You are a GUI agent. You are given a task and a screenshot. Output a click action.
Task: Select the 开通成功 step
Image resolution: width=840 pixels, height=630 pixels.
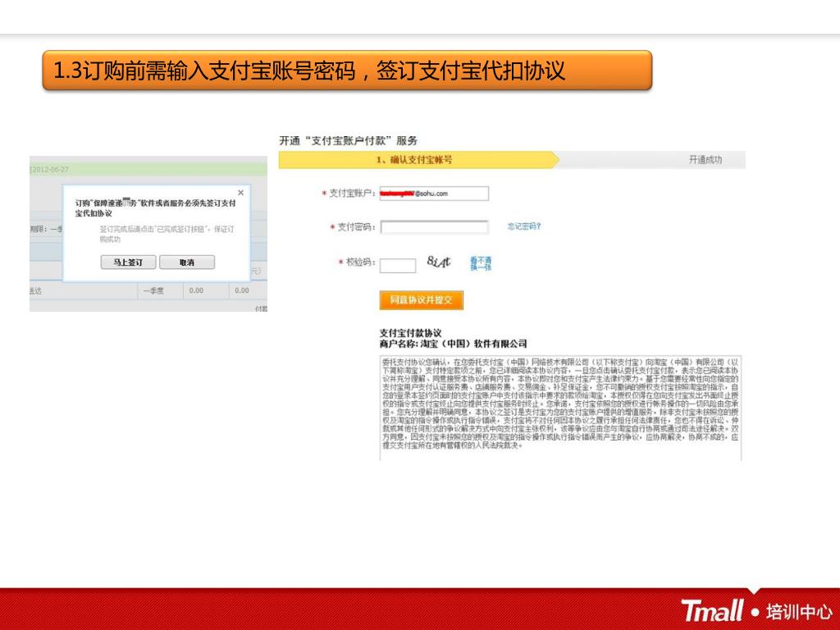click(705, 160)
